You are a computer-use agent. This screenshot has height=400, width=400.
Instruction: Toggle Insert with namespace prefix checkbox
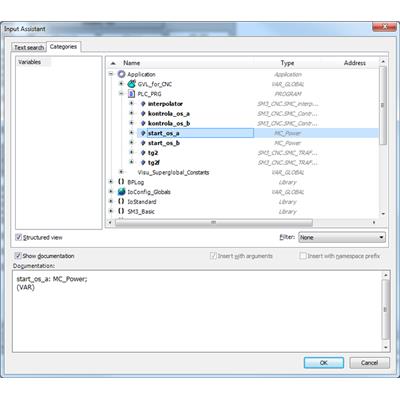coord(303,256)
